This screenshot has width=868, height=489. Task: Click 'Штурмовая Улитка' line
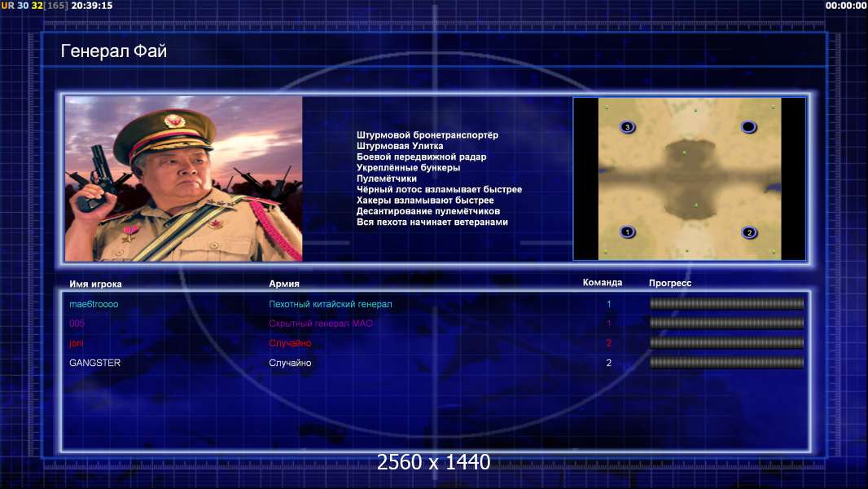coord(400,146)
